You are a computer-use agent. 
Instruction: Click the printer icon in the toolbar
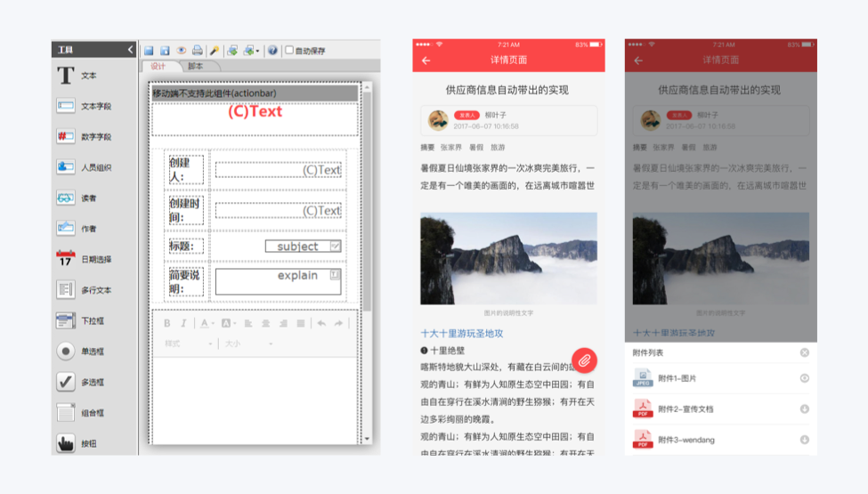click(x=197, y=51)
